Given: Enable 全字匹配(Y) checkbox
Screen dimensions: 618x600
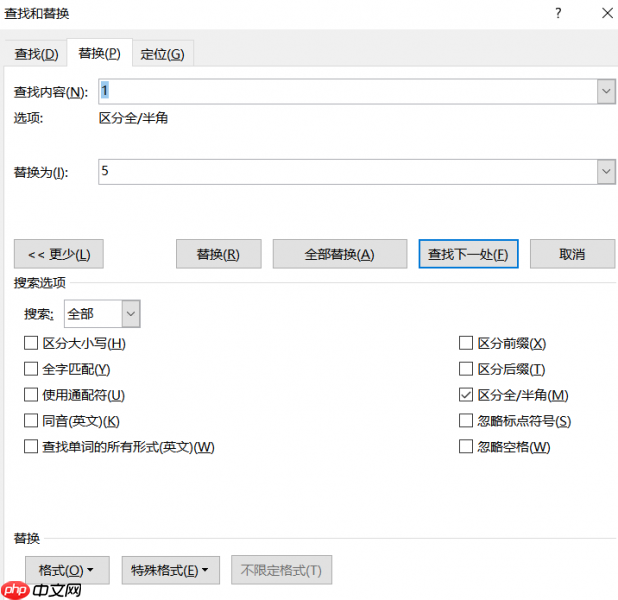Looking at the screenshot, I should click(x=31, y=369).
